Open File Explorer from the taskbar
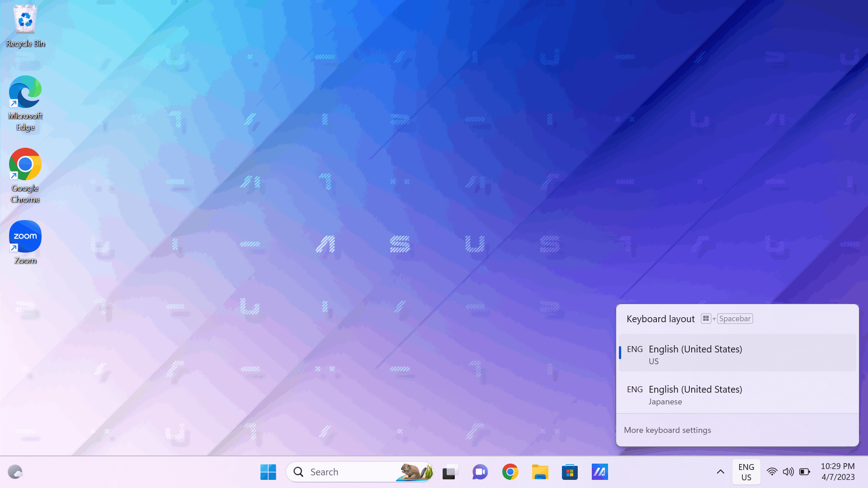Viewport: 868px width, 488px height. click(x=540, y=471)
